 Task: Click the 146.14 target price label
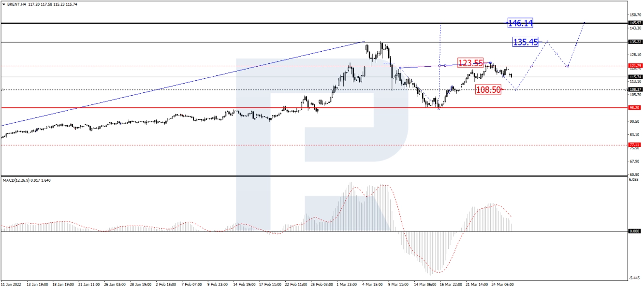(520, 23)
